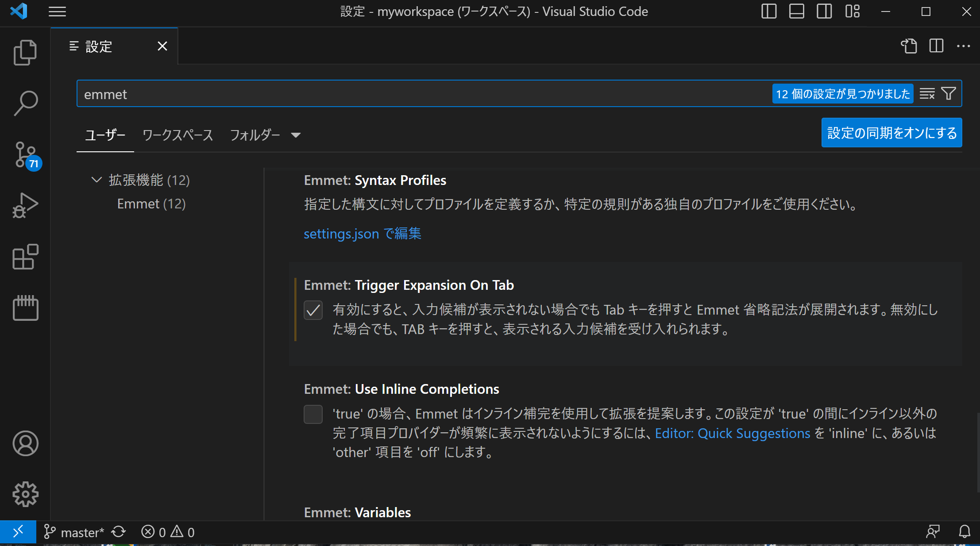Open the remote window indicator
This screenshot has width=980, height=546.
[18, 532]
